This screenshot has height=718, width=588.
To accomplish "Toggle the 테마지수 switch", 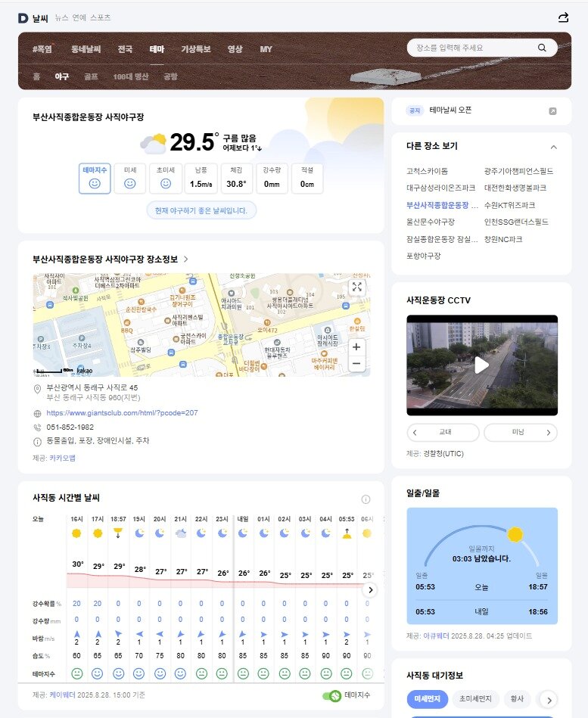I will pos(331,696).
